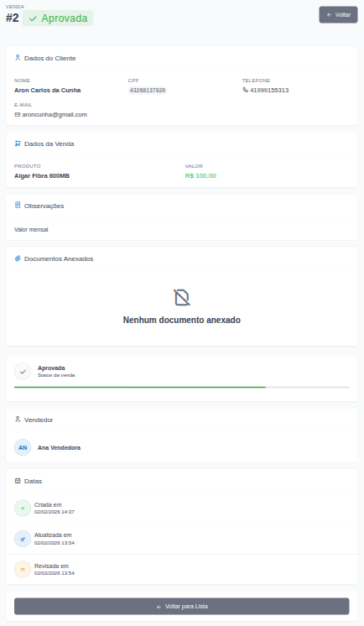The image size is (364, 626).
Task: Click the value R$ 100,00
Action: (200, 175)
